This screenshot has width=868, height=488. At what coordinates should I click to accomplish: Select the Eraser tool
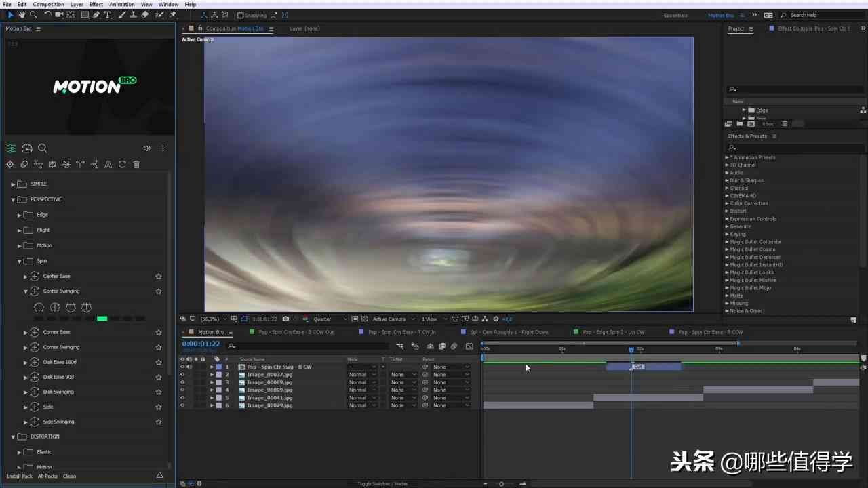[144, 15]
